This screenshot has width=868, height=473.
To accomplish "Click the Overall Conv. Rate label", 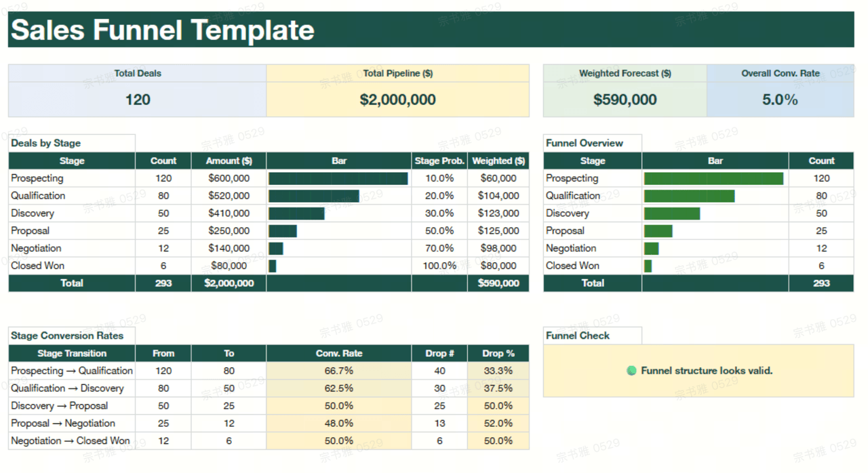I will coord(781,73).
